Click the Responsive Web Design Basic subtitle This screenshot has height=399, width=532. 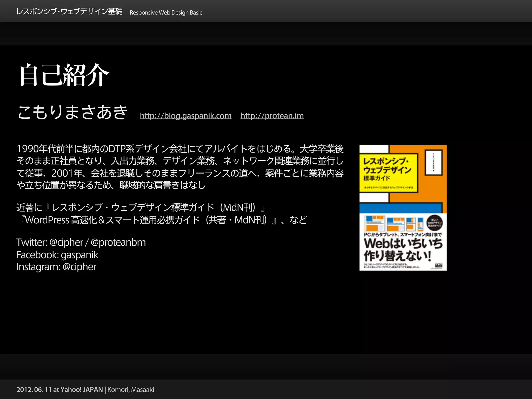point(166,12)
